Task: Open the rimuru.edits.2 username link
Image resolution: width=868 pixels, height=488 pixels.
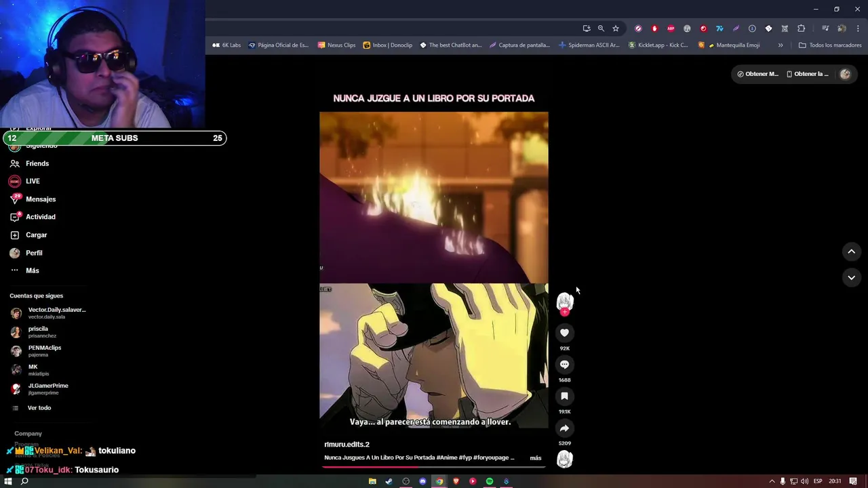Action: 347,444
